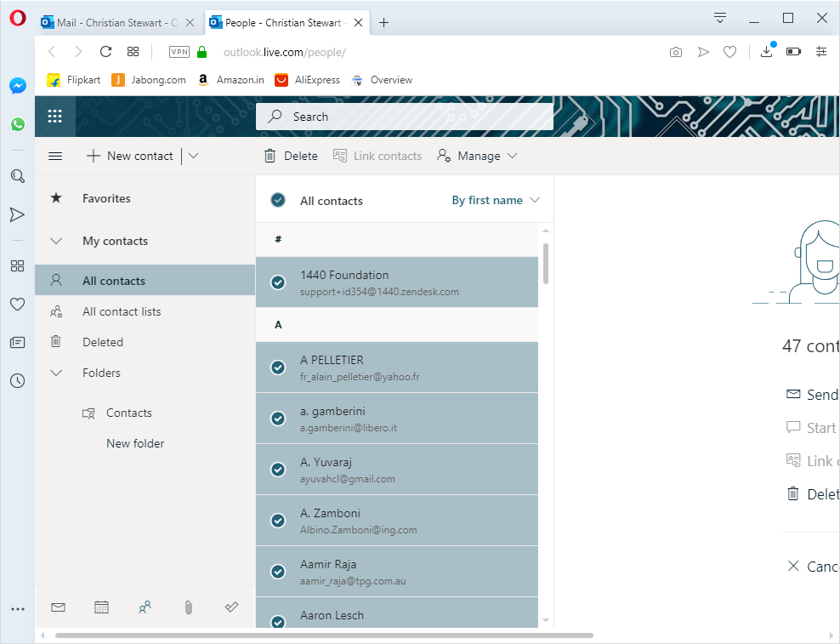Click the New contact button
This screenshot has height=644, width=840.
pos(130,156)
